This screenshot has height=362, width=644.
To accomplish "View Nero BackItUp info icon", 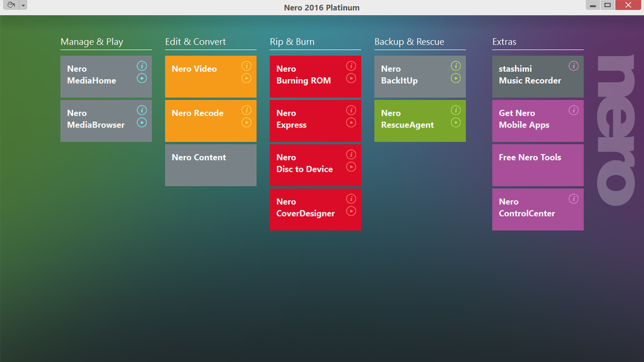I will (456, 65).
